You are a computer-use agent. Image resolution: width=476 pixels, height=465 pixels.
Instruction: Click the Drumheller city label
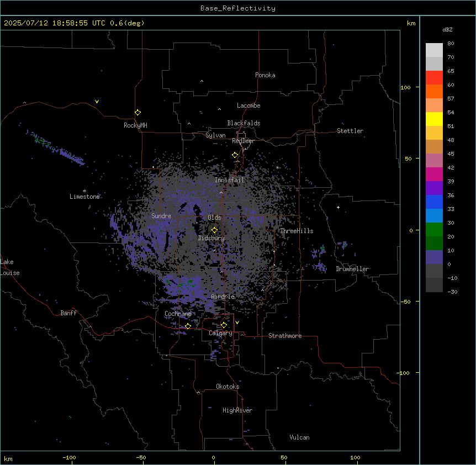tap(352, 269)
